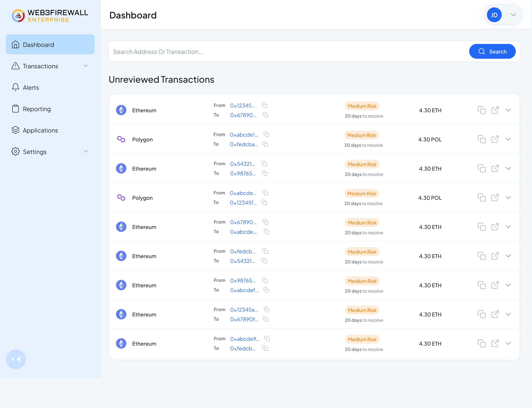Copy To address 0x98765... in third row
Screen dimensions: 532x408
(265, 173)
